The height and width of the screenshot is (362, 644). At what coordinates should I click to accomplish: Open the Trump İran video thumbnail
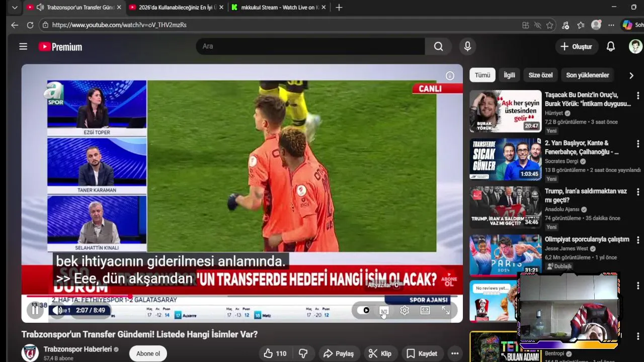coord(505,207)
